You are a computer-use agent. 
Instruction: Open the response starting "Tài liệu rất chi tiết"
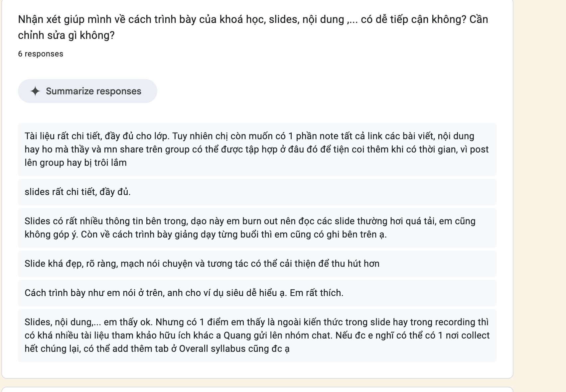point(257,149)
